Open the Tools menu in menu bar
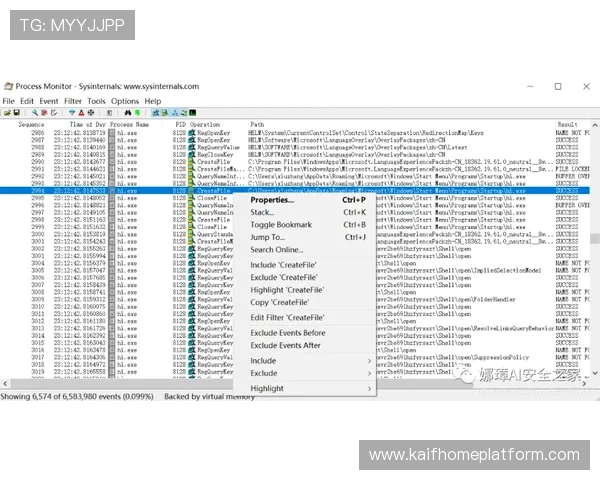 point(96,101)
